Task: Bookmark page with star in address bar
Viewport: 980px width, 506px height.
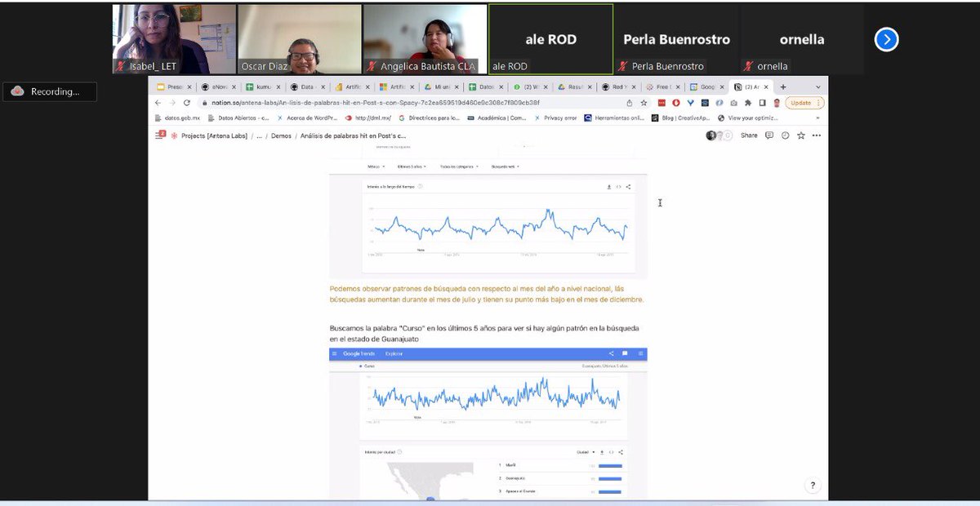Action: pos(644,103)
